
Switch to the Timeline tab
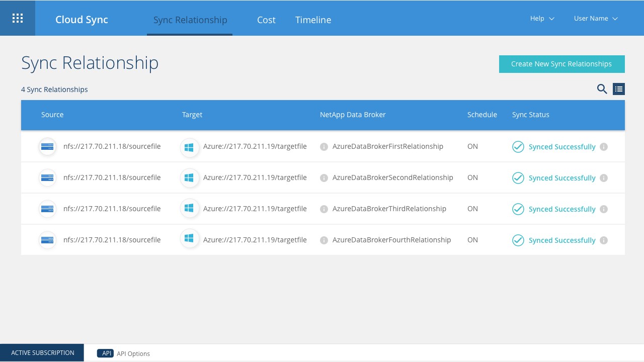click(x=313, y=20)
